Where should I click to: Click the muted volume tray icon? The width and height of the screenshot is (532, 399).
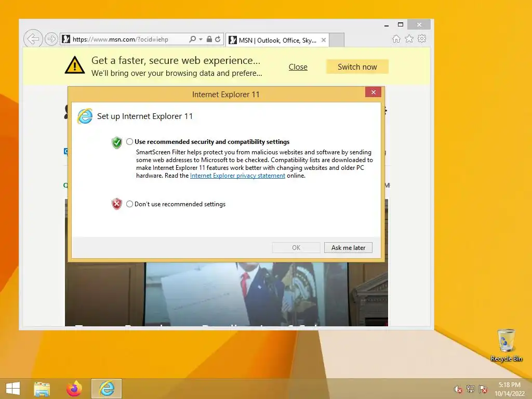(x=458, y=389)
